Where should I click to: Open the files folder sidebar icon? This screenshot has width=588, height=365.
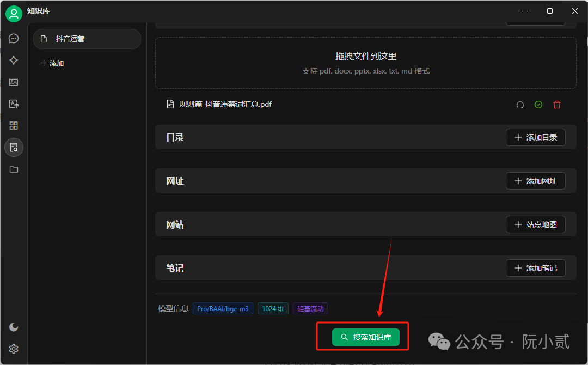pyautogui.click(x=14, y=169)
